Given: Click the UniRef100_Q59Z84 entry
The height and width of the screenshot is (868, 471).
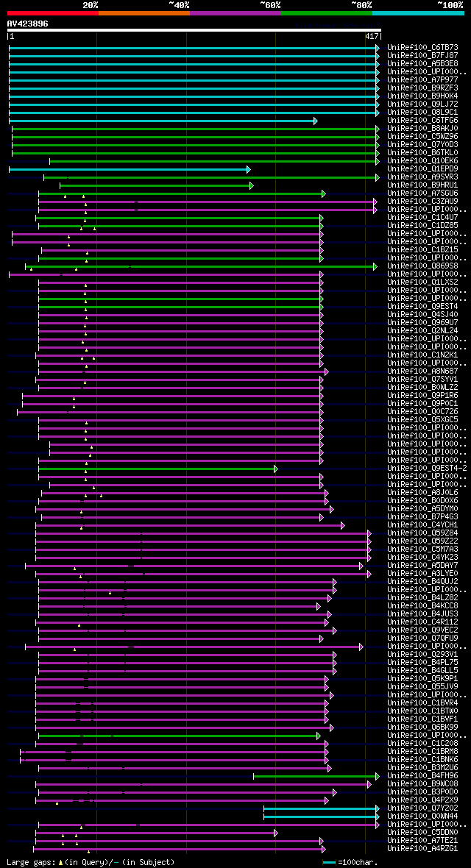Looking at the screenshot, I should (422, 533).
